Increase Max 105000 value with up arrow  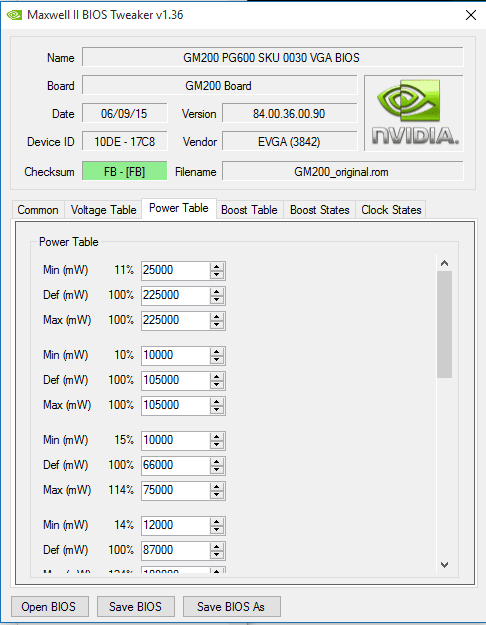click(217, 401)
